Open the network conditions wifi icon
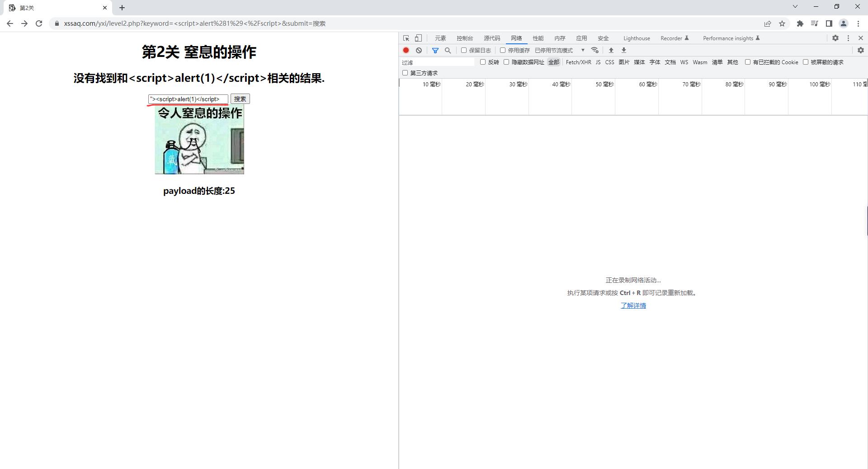The width and height of the screenshot is (868, 469). tap(595, 50)
